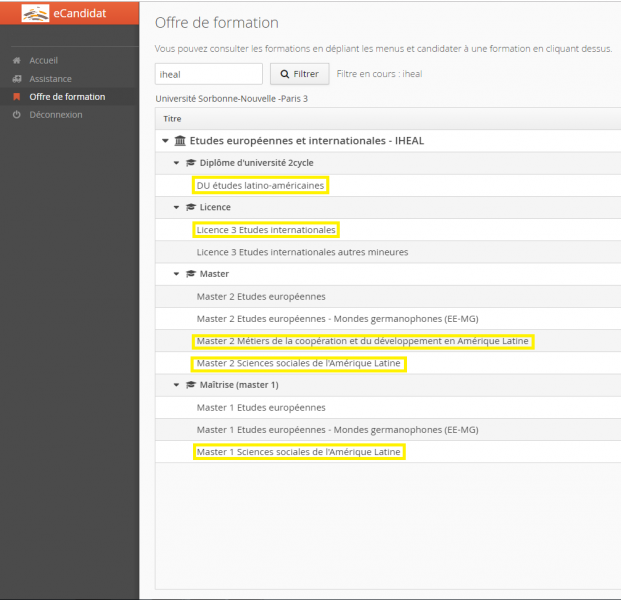
Task: Click the Filtrer button
Action: pyautogui.click(x=299, y=74)
